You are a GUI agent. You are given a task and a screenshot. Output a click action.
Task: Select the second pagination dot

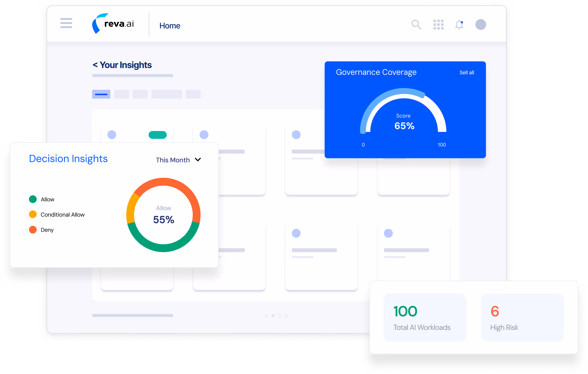click(x=273, y=316)
